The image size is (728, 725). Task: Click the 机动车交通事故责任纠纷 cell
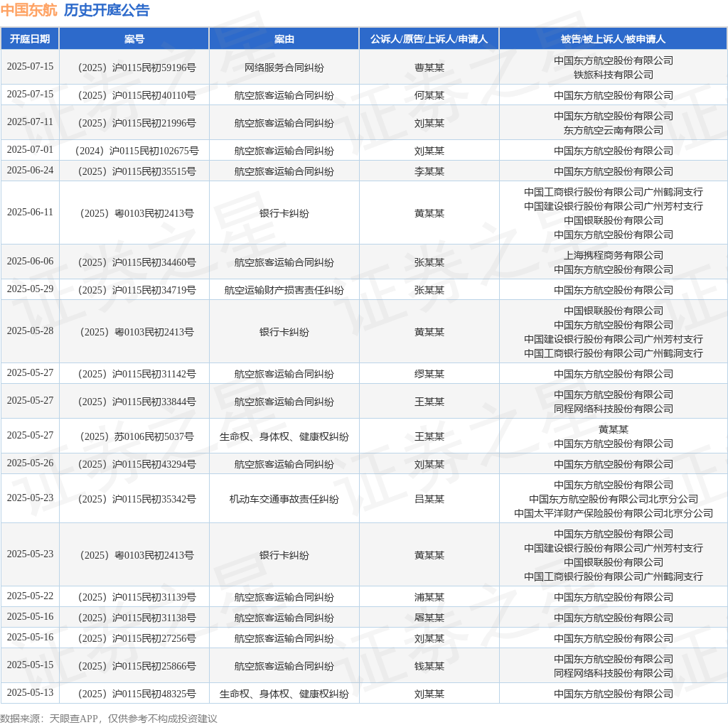tap(284, 499)
